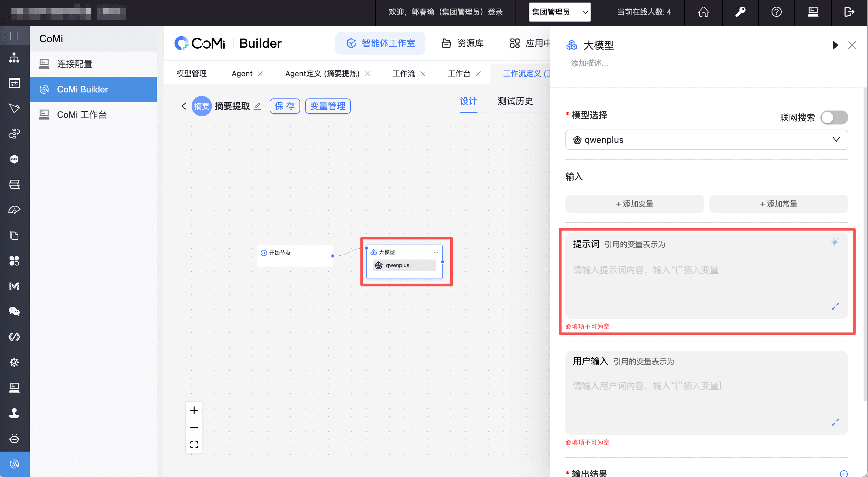Open the 模型管理 tab
868x477 pixels.
pos(191,74)
